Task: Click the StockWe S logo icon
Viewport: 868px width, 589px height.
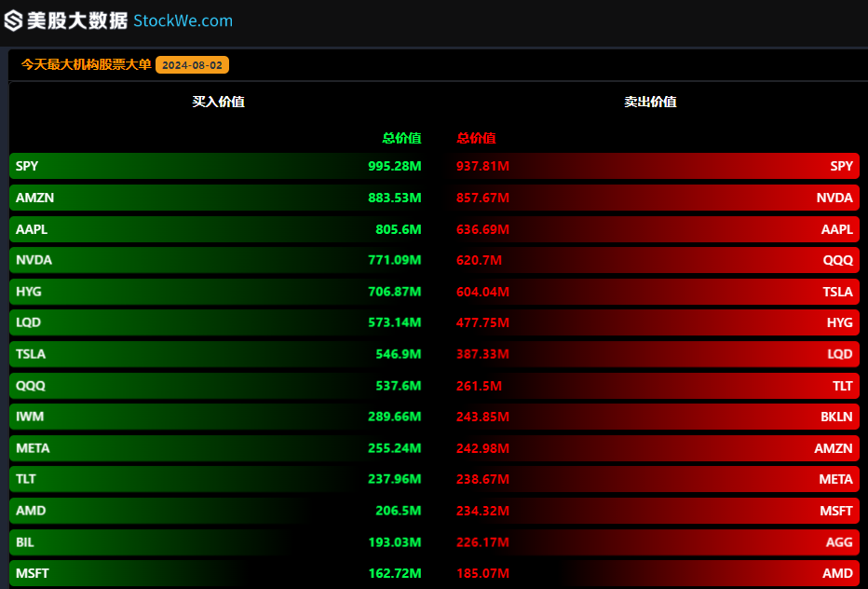Action: [x=13, y=21]
